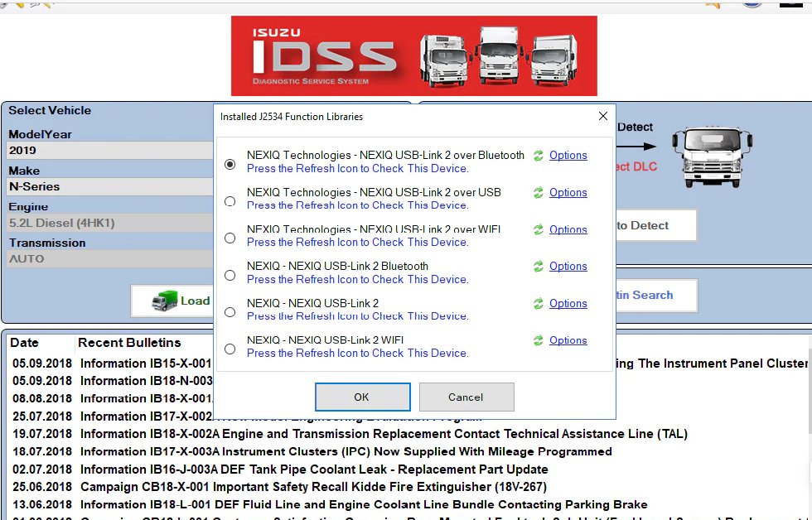Refresh the NEXIQ USB-Link 2 over Bluetooth device
The width and height of the screenshot is (812, 520).
click(539, 155)
